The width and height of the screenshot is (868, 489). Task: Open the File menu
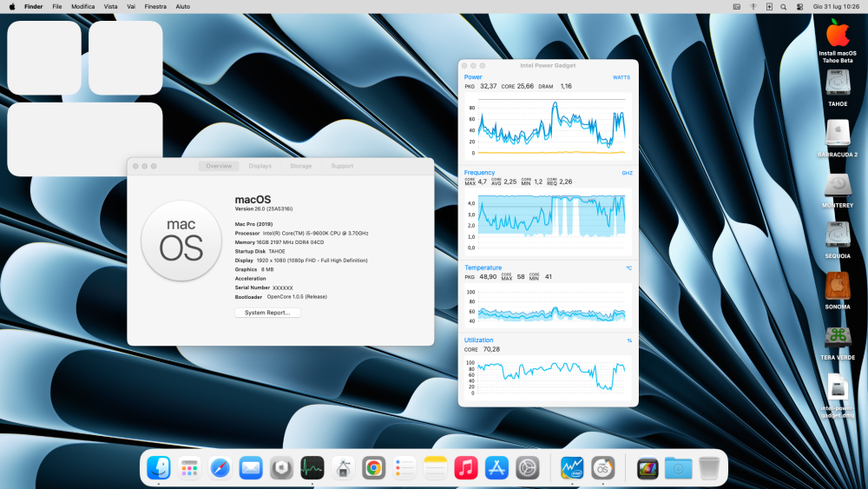click(57, 7)
